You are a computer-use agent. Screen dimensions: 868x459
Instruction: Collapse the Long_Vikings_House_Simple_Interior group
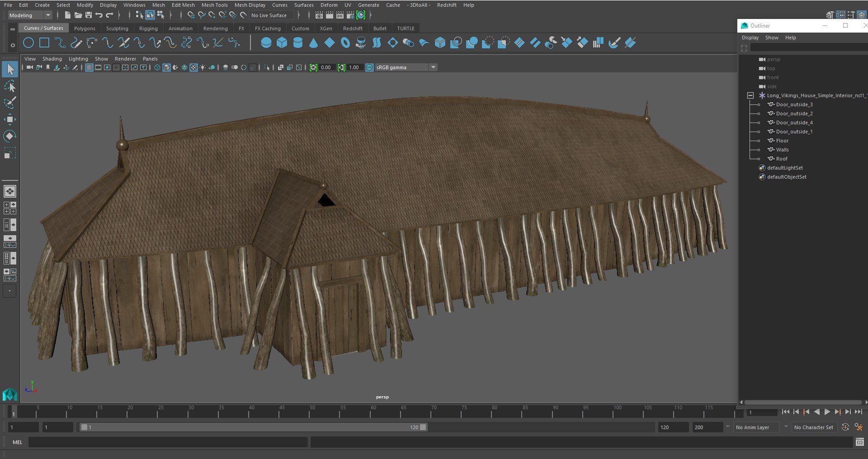pos(750,95)
